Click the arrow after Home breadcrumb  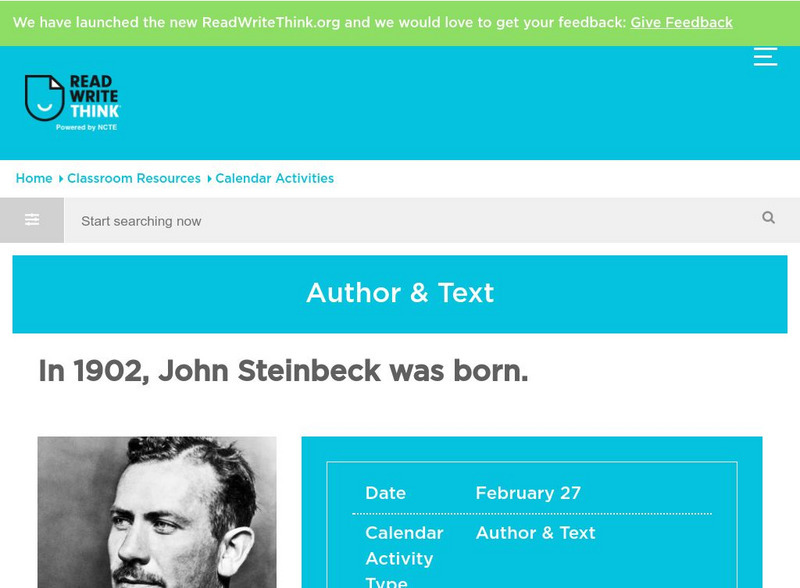[x=60, y=179]
